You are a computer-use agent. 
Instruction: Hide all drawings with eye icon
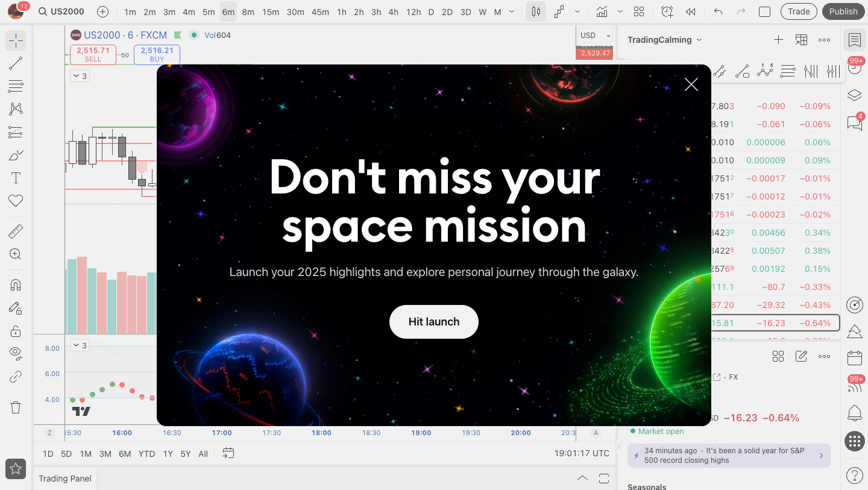click(16, 354)
